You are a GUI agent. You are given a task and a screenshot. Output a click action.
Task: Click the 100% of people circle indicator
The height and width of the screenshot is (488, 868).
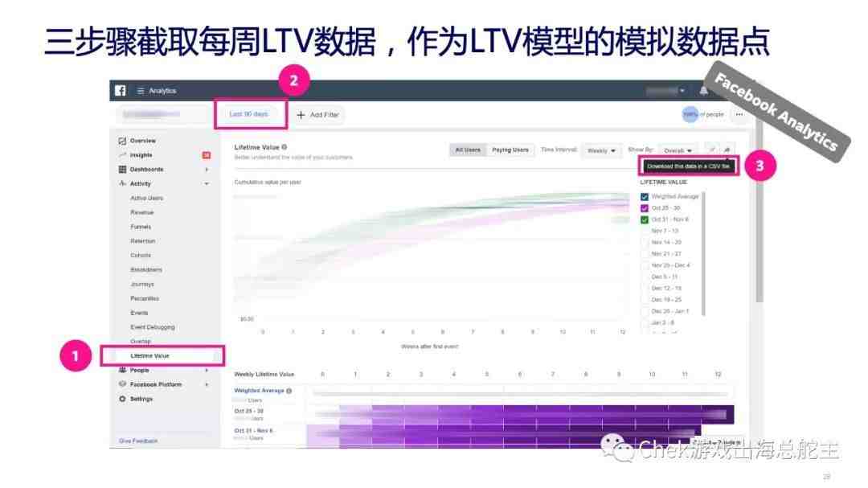tap(690, 115)
